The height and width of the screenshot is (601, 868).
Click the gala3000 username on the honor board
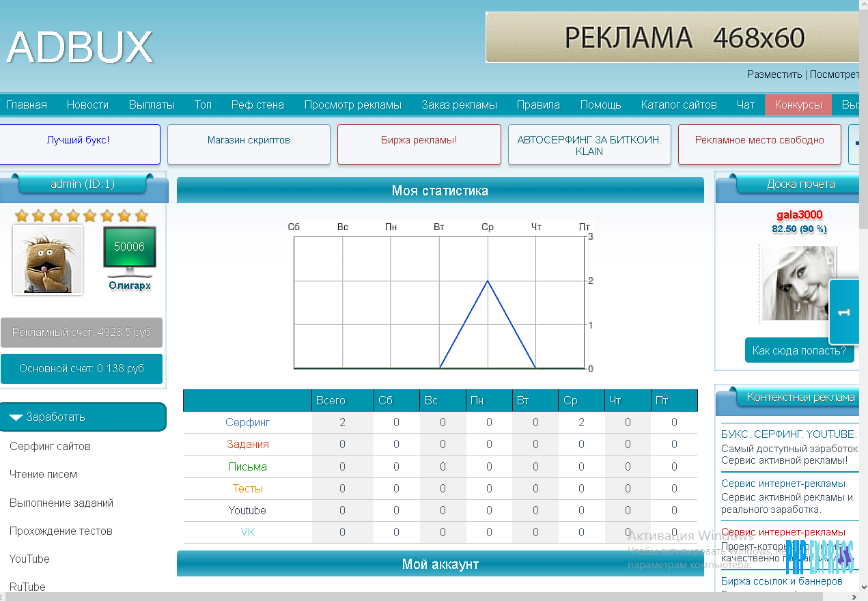pyautogui.click(x=800, y=214)
